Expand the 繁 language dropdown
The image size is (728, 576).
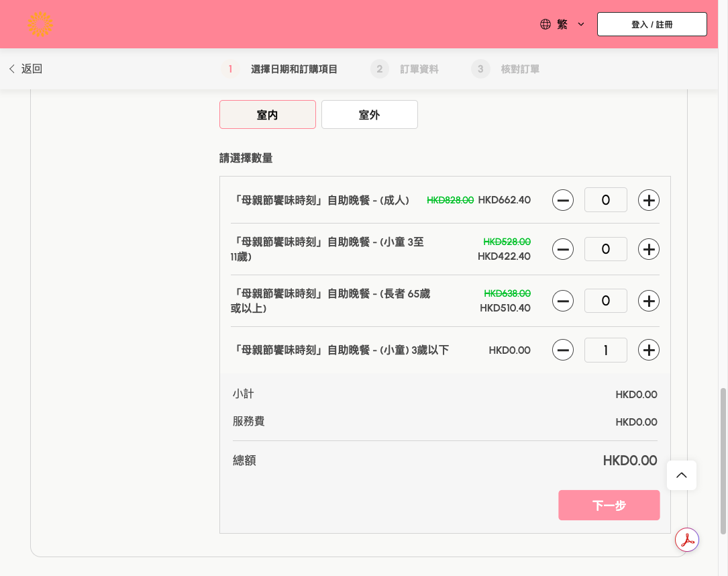point(581,24)
